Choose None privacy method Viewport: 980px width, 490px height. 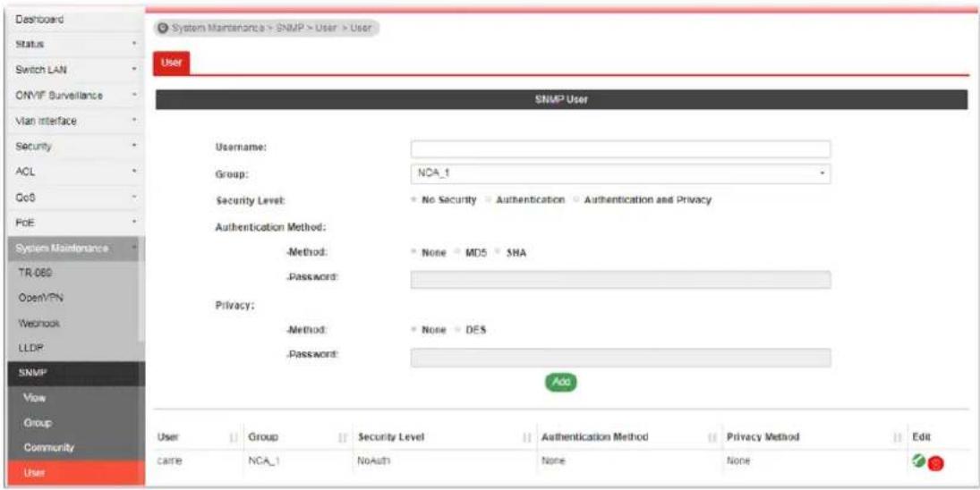[x=413, y=330]
